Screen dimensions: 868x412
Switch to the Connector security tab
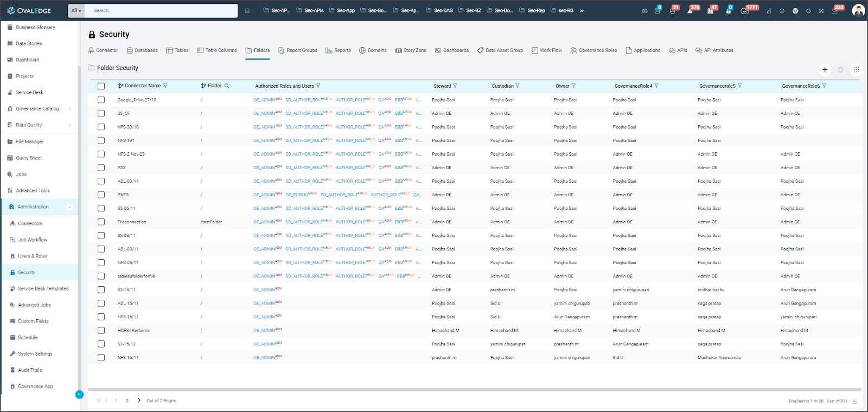[103, 50]
